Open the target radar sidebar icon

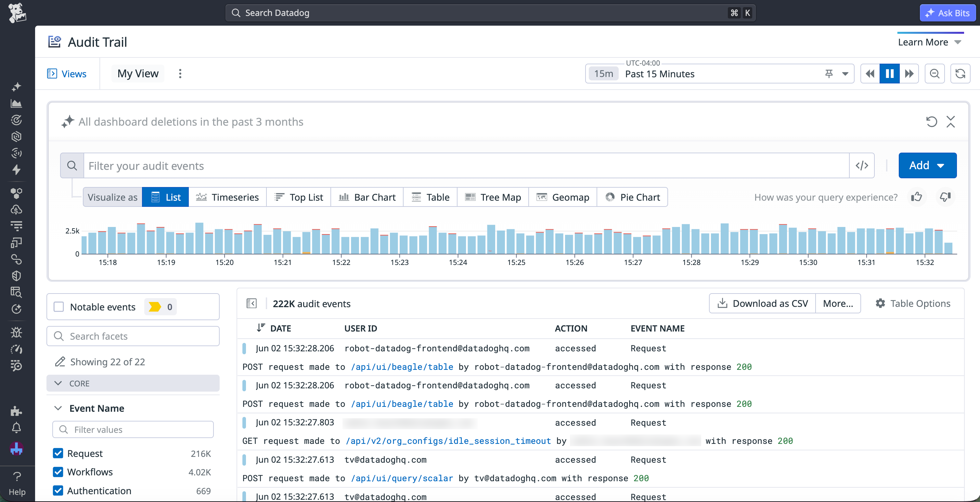(16, 120)
